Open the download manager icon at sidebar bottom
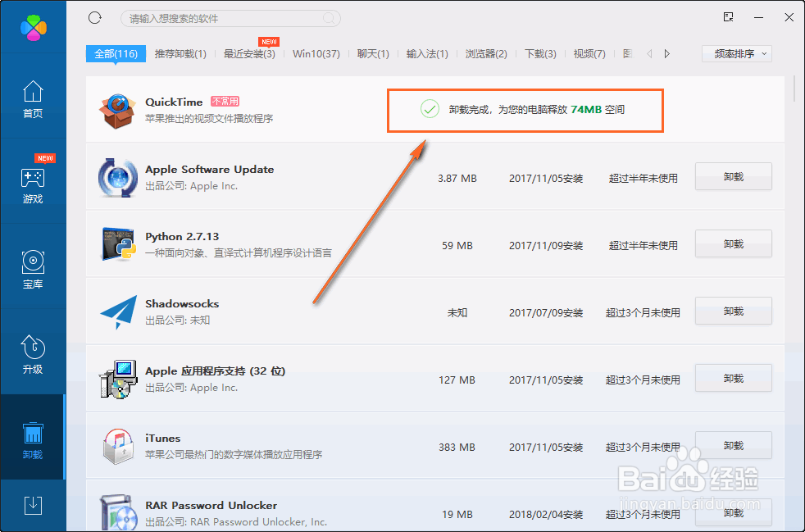This screenshot has height=532, width=805. coord(33,505)
